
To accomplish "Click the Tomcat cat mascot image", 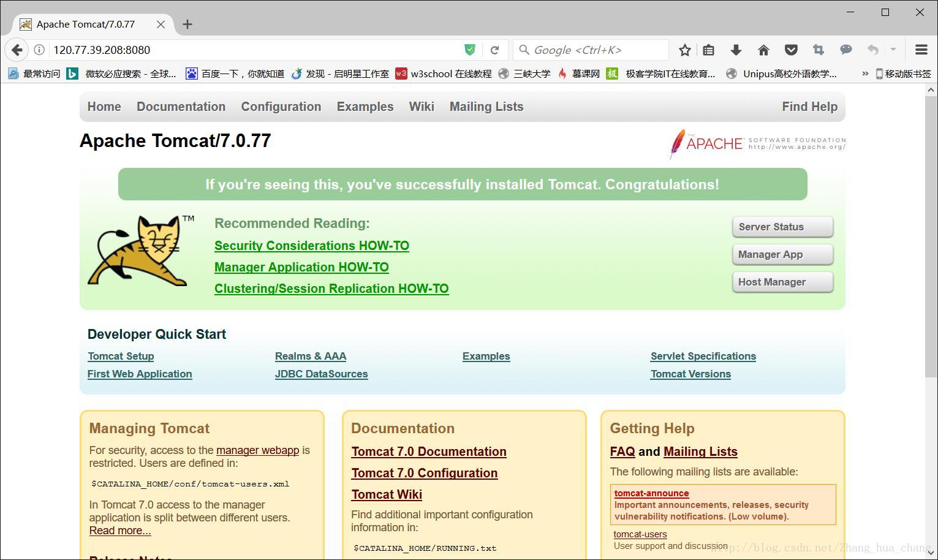I will point(140,250).
